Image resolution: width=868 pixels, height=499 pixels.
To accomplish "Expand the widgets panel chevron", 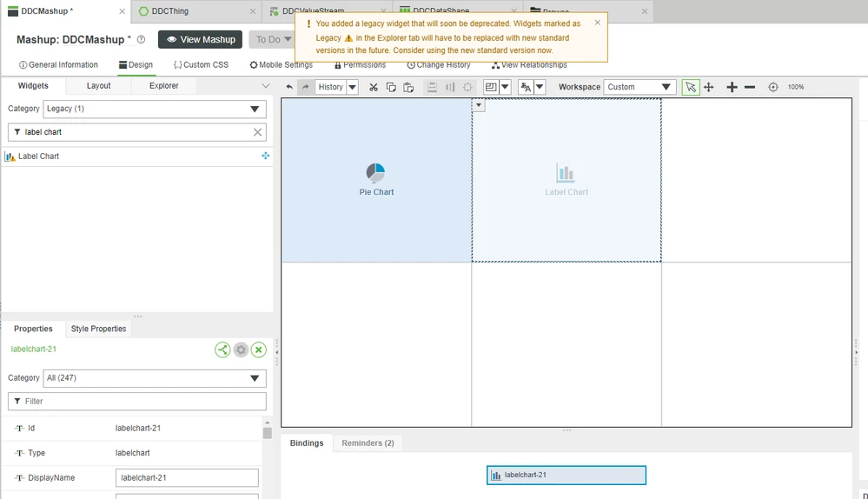I will pyautogui.click(x=266, y=86).
